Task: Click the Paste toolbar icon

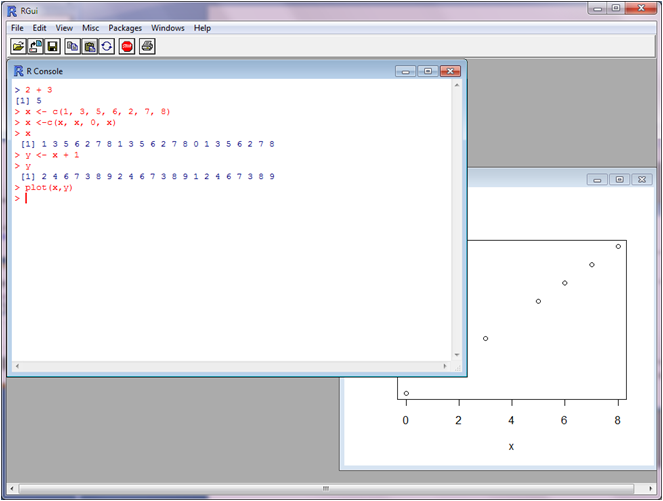Action: [89, 46]
